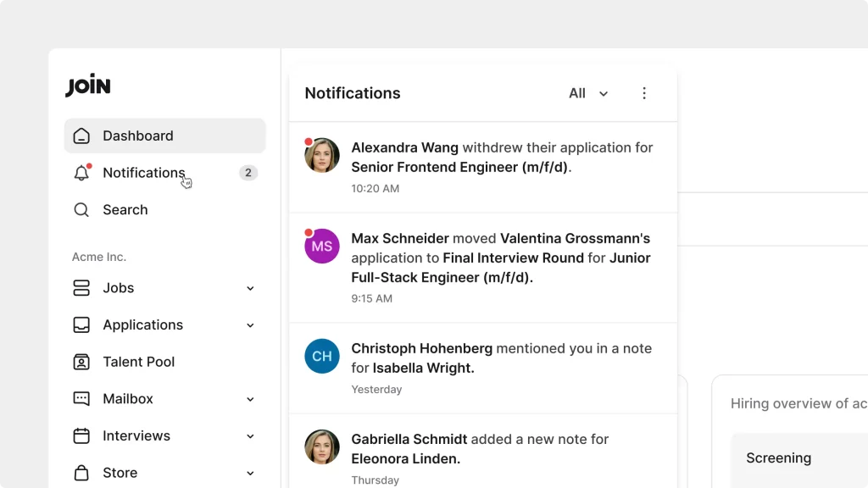
Task: Open Applications using its sidebar icon
Action: (x=81, y=324)
